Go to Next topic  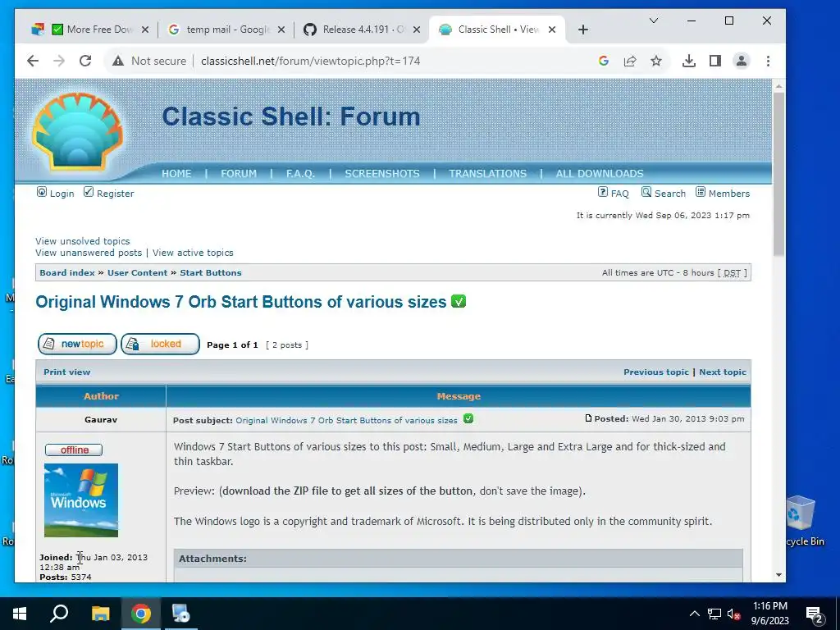tap(722, 372)
